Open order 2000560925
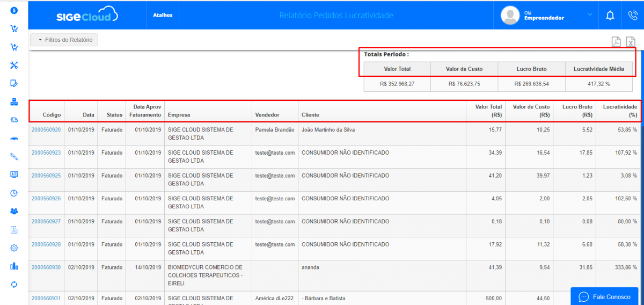 coord(46,176)
